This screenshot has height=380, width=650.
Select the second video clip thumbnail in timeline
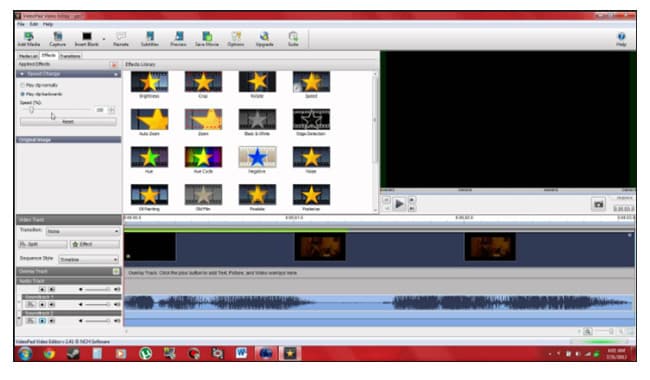tap(320, 246)
